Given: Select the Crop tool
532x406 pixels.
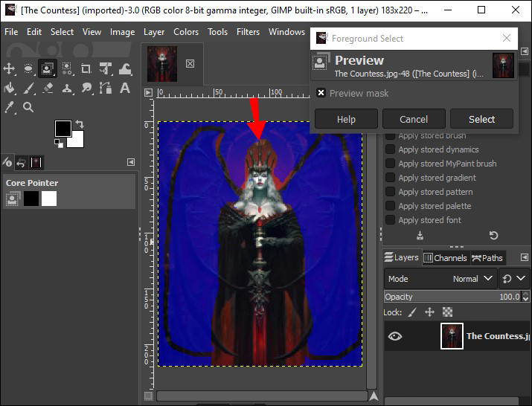Looking at the screenshot, I should (x=86, y=68).
